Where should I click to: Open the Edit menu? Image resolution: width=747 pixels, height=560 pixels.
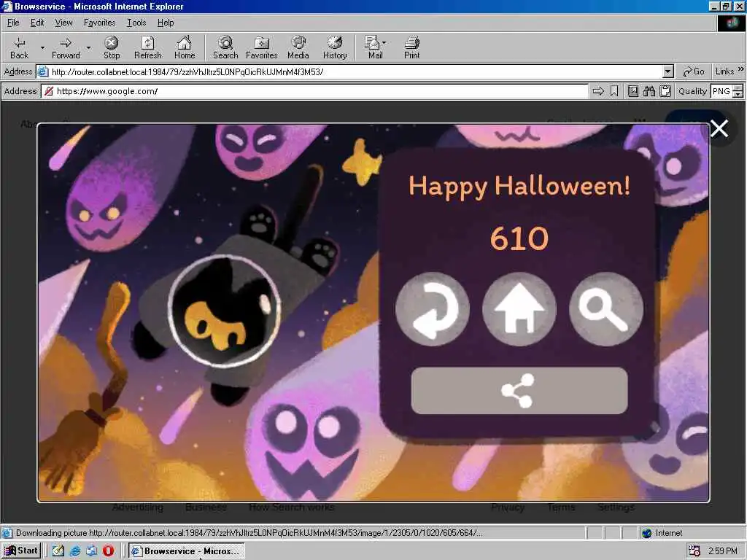[x=37, y=23]
